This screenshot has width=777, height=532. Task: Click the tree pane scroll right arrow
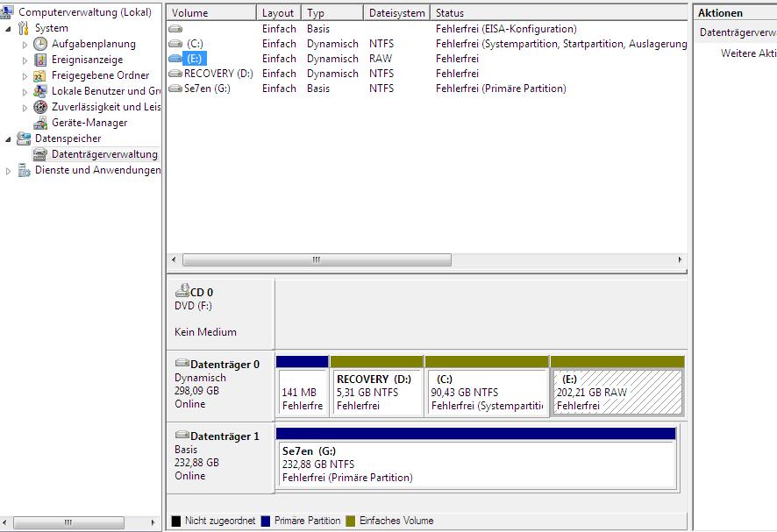[153, 522]
